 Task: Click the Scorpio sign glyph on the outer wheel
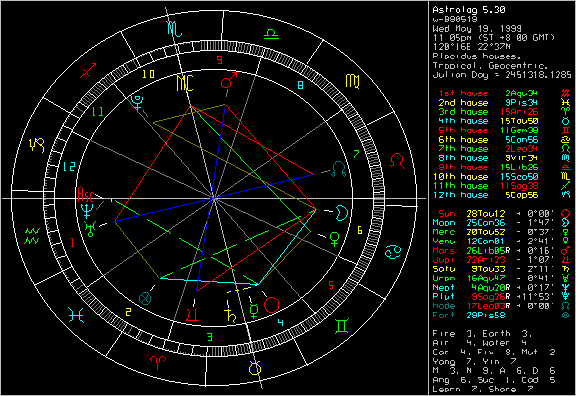[x=174, y=28]
